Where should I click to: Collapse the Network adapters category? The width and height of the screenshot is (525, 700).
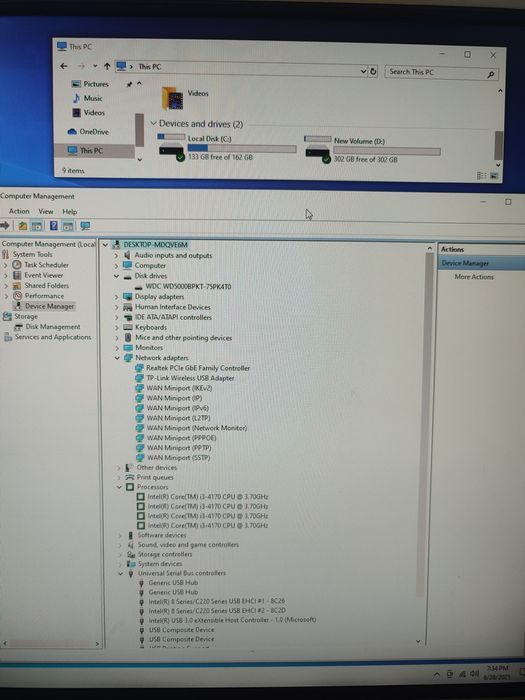point(117,358)
